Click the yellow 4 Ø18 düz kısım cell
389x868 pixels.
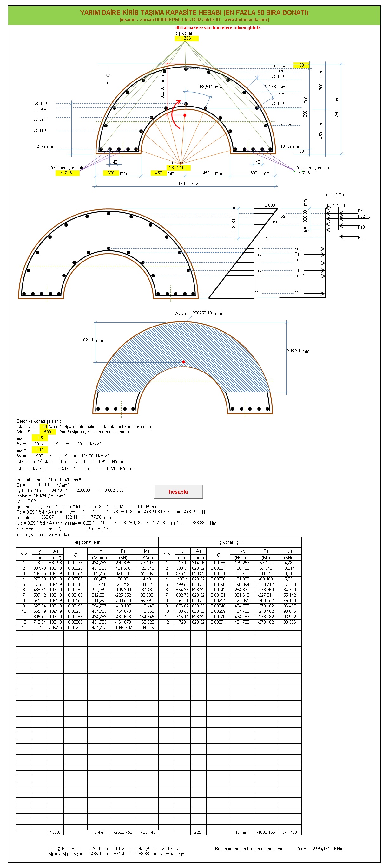(x=66, y=173)
